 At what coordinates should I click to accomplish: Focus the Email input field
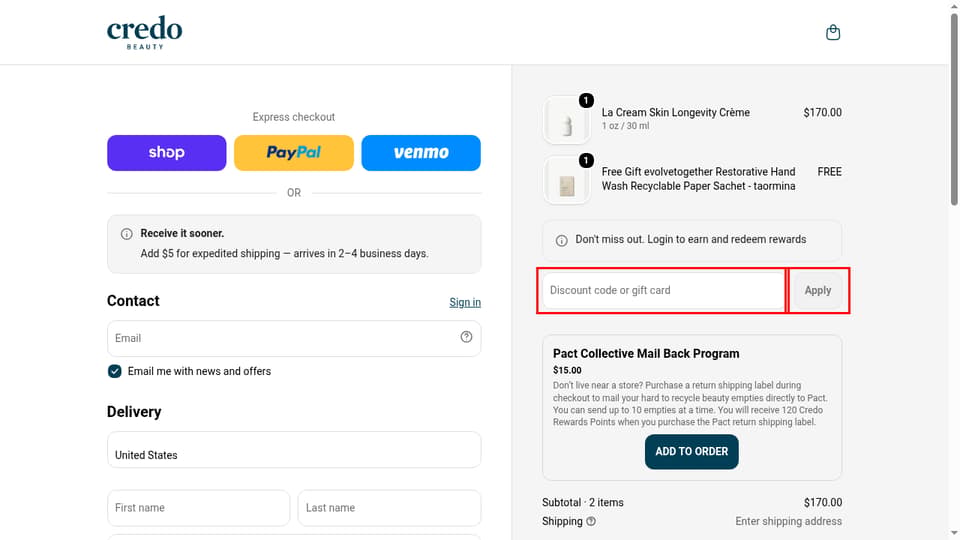click(x=294, y=338)
